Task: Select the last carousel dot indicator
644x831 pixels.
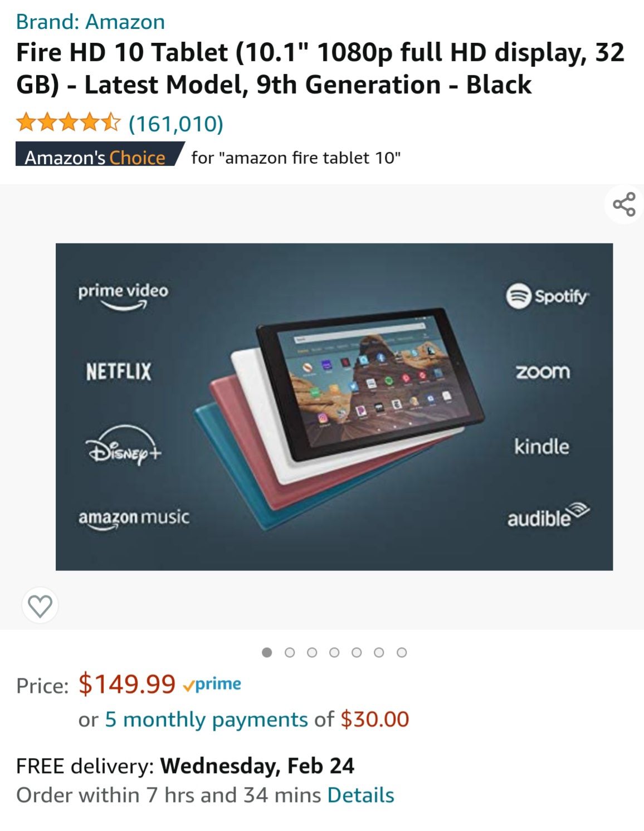Action: pos(402,652)
